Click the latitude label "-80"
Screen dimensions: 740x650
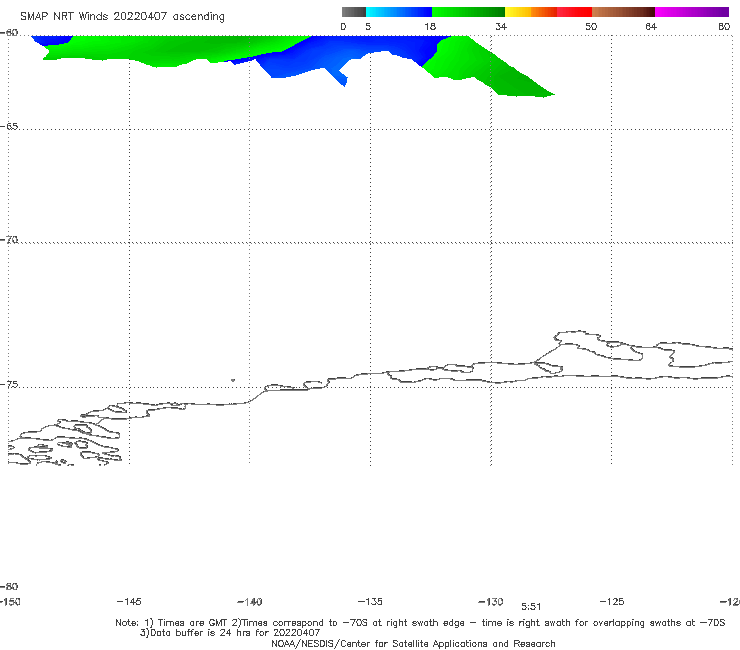pos(9,586)
